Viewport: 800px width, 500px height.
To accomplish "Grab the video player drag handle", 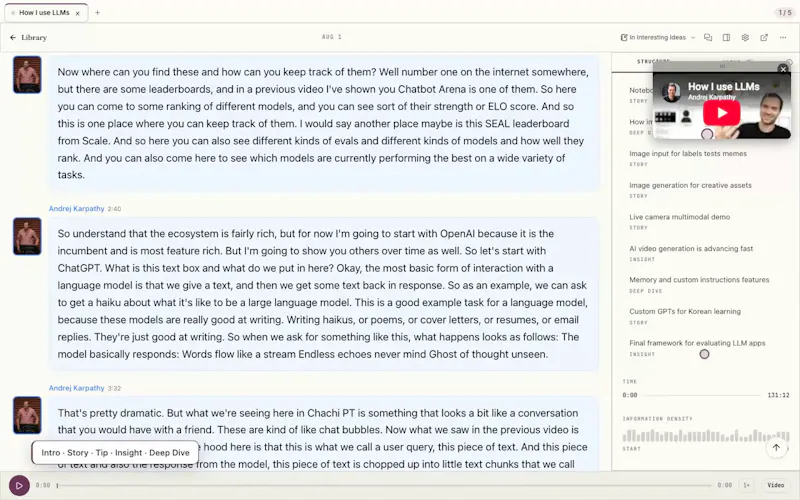I will point(722,66).
